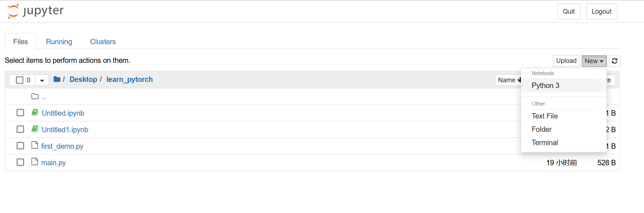The height and width of the screenshot is (213, 644).
Task: Open the New dropdown menu
Action: click(594, 61)
